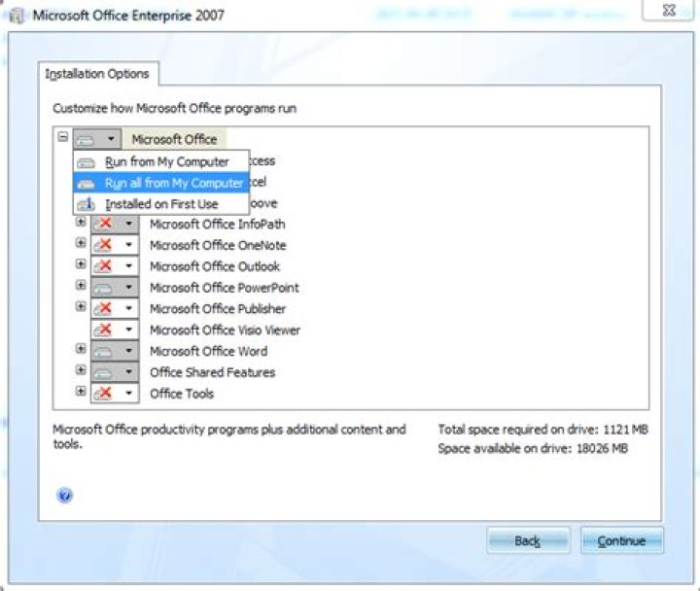
Task: Pick Installed on First Use option
Action: click(x=160, y=204)
